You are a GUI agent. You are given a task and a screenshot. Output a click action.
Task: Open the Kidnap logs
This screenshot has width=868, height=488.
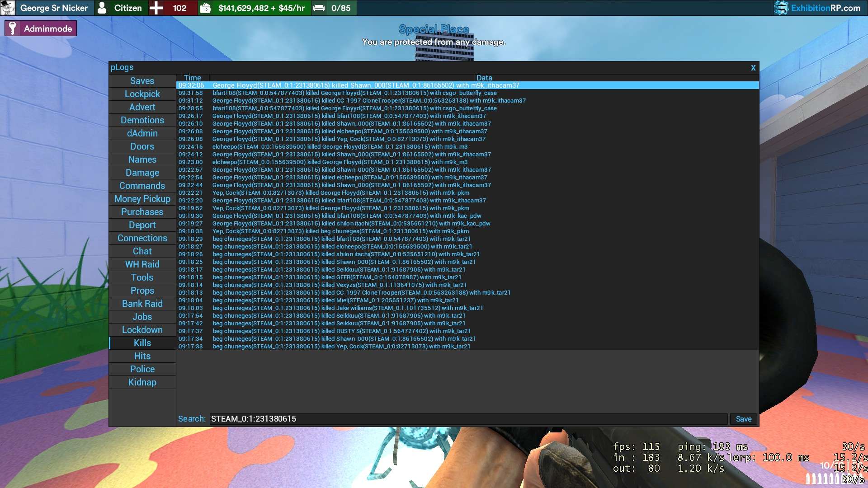point(142,382)
